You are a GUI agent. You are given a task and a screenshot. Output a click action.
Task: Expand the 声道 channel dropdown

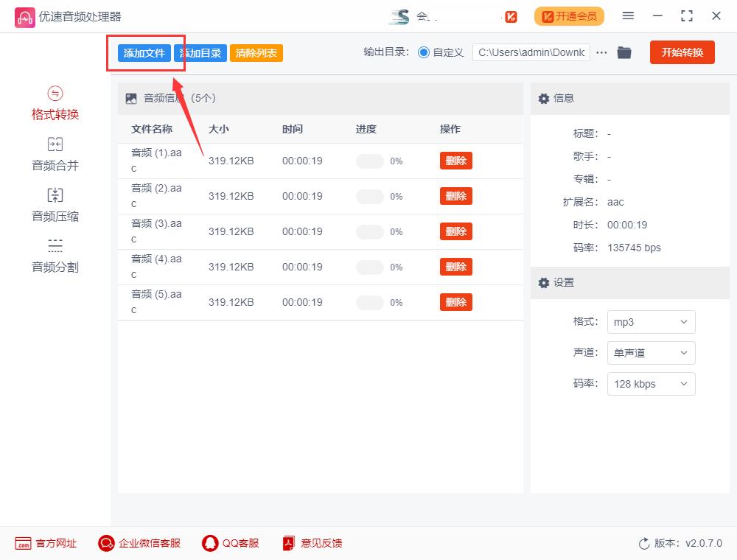point(651,353)
